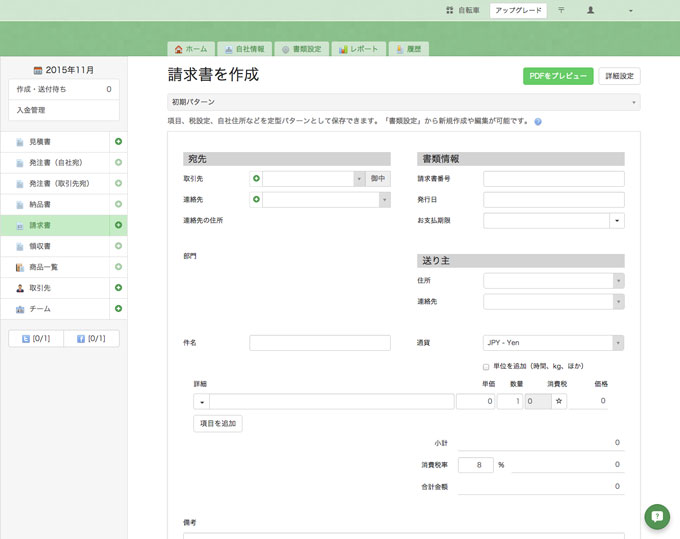Open 入金管理 link in sidebar
680x539 pixels.
coord(64,110)
